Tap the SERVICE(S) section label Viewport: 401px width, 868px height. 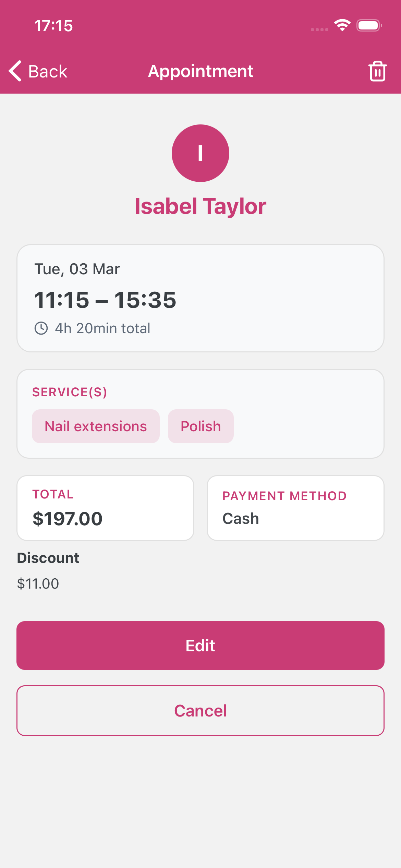pyautogui.click(x=70, y=392)
